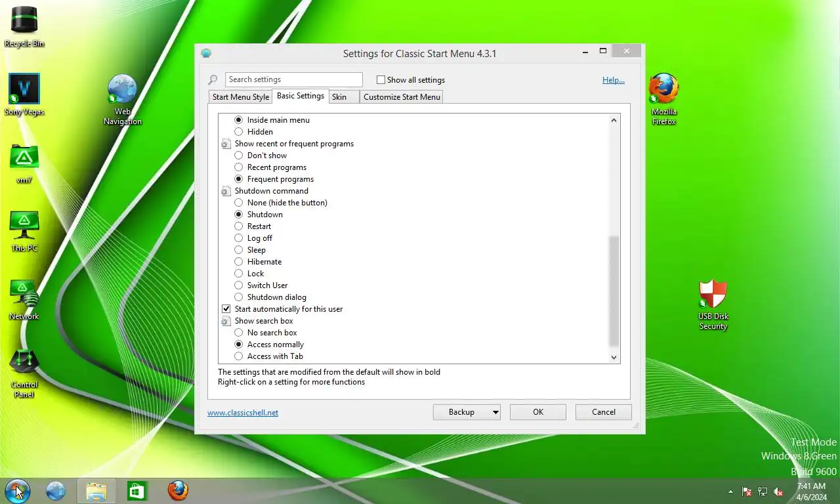Click the taskbar clock showing 7:41 AM
Viewport: 840px width, 504px height.
(x=811, y=492)
